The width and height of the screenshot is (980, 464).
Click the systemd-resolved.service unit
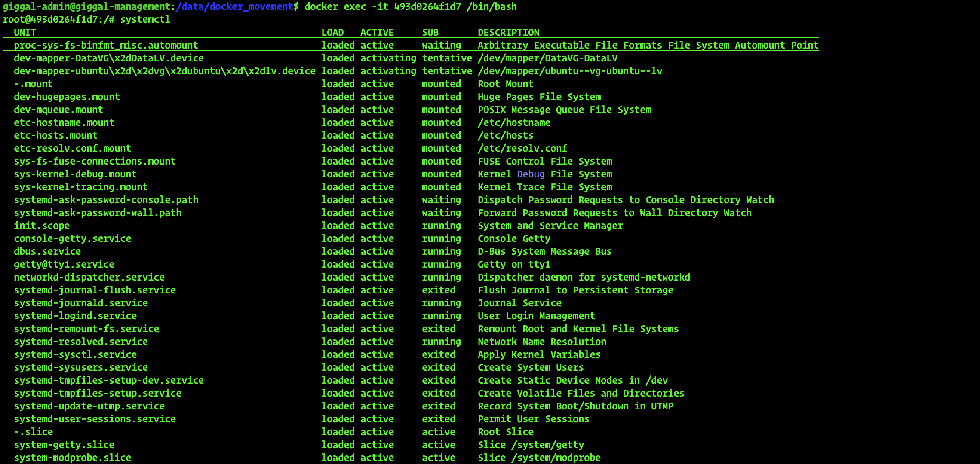tap(81, 342)
